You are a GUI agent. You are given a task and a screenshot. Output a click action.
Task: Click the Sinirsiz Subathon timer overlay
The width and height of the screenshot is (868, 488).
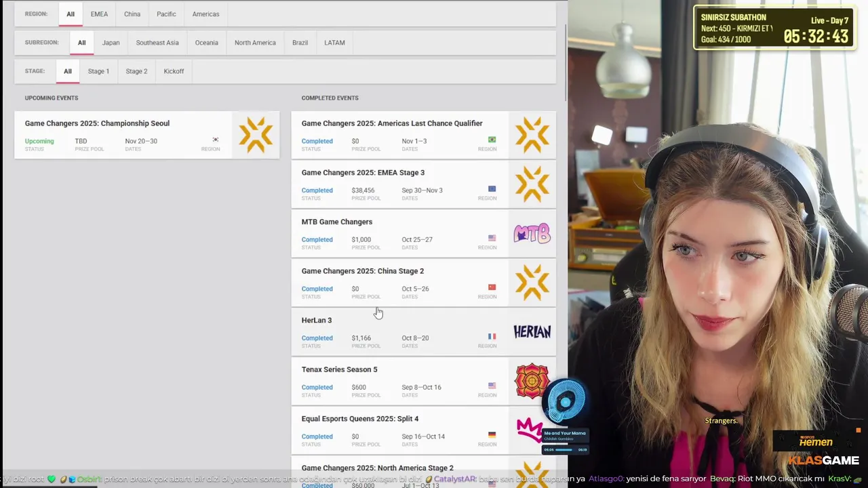tap(774, 28)
